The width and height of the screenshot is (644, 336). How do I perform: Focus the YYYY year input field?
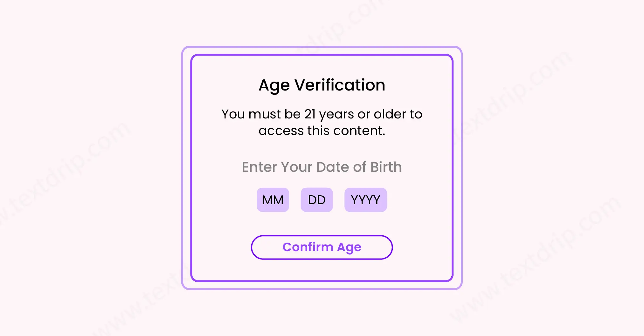click(x=365, y=200)
